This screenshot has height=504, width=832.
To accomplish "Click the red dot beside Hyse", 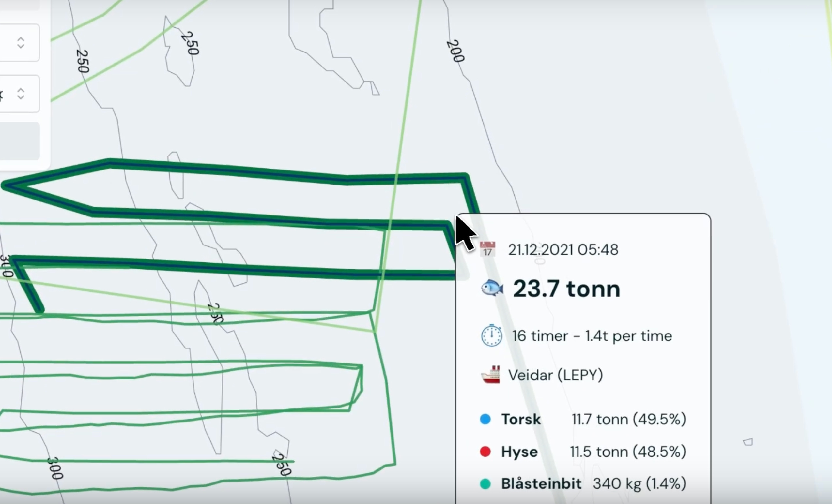I will pyautogui.click(x=485, y=452).
